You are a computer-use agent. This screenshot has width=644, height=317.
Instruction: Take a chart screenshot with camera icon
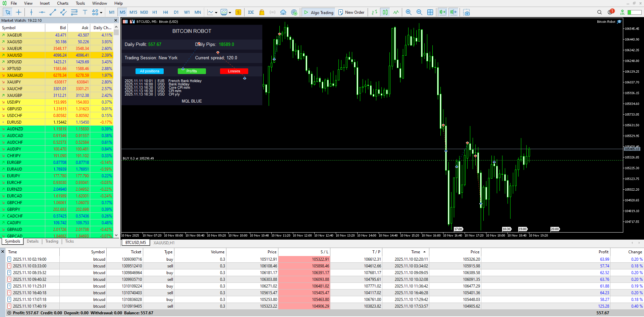pyautogui.click(x=467, y=12)
